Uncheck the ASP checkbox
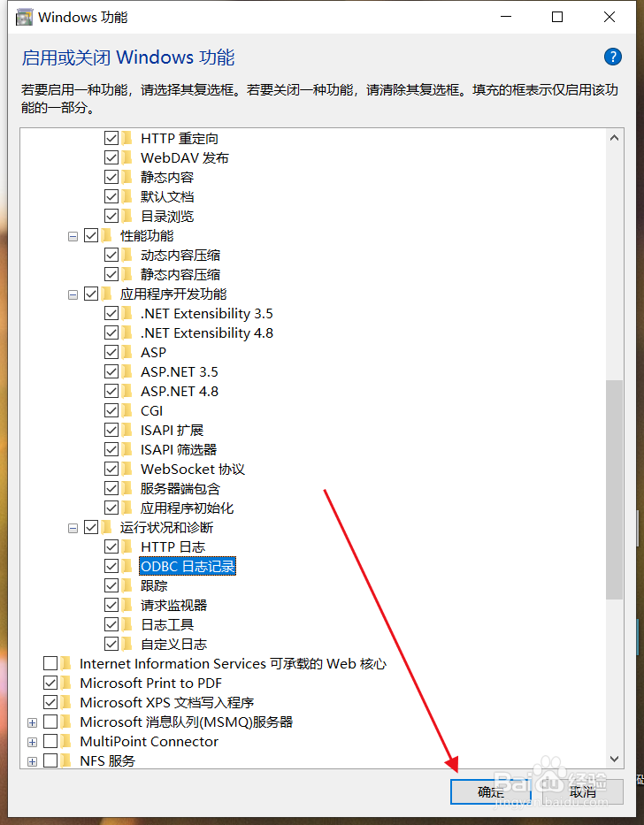Viewport: 644px width, 825px height. point(111,353)
